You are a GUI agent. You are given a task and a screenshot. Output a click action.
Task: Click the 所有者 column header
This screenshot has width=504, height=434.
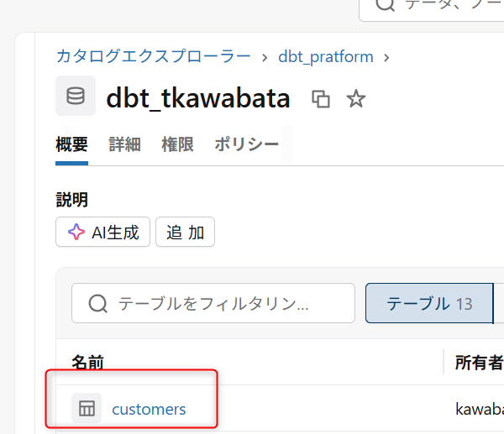[478, 363]
